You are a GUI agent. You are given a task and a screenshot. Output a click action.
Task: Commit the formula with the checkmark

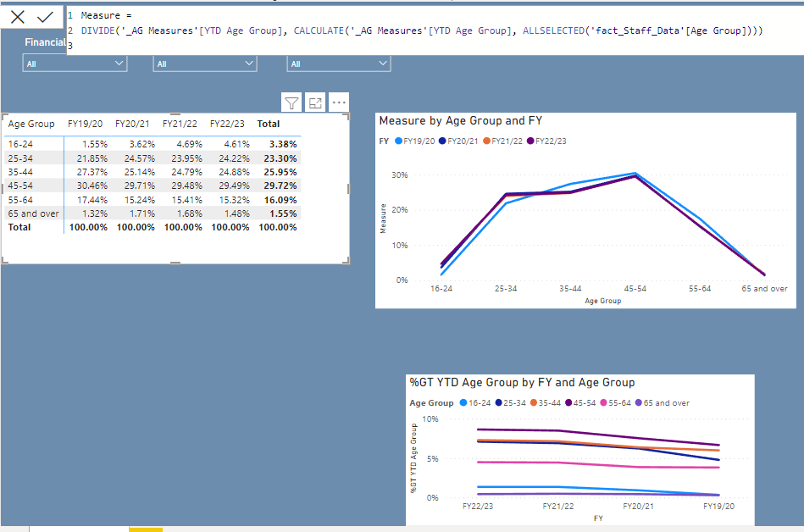[x=45, y=17]
